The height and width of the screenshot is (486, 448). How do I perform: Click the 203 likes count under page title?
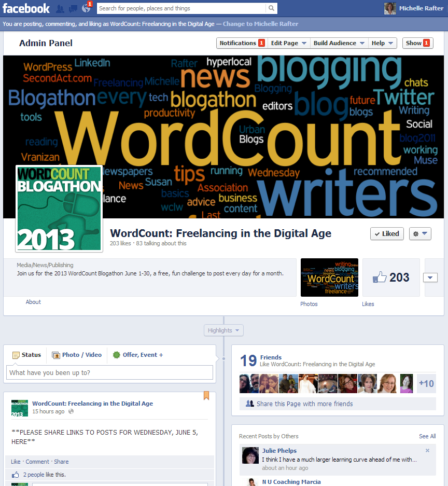(x=120, y=243)
